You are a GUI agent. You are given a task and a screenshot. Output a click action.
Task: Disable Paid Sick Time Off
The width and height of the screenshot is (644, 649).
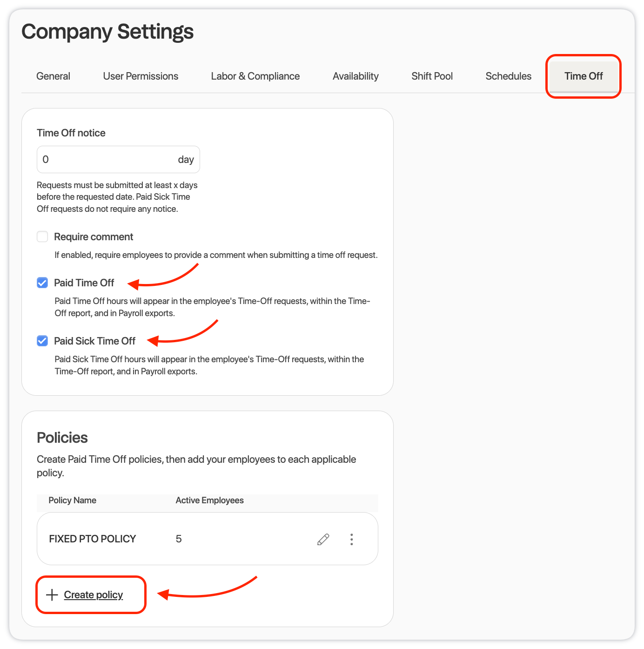pos(42,341)
